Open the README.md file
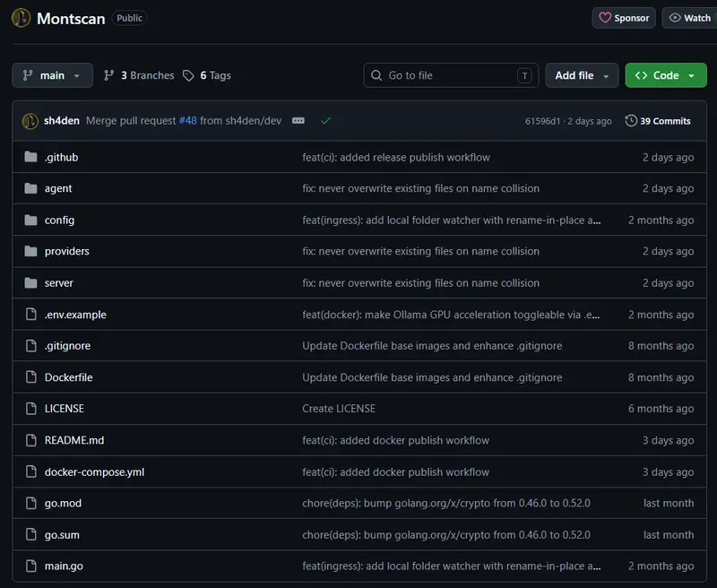The image size is (717, 588). 74,440
